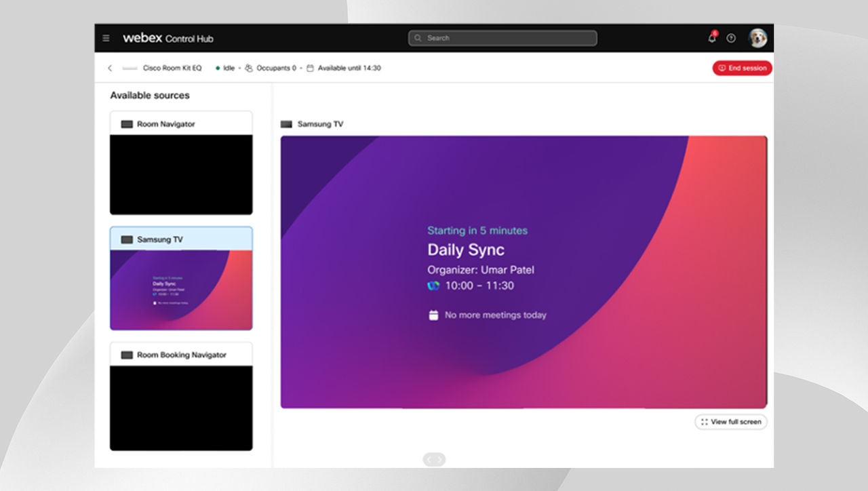Click the Available until 14:30 calendar icon
The image size is (868, 491).
[x=310, y=68]
